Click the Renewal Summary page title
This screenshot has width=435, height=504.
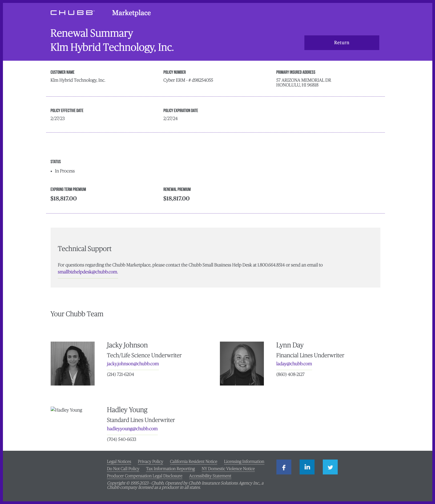[92, 33]
